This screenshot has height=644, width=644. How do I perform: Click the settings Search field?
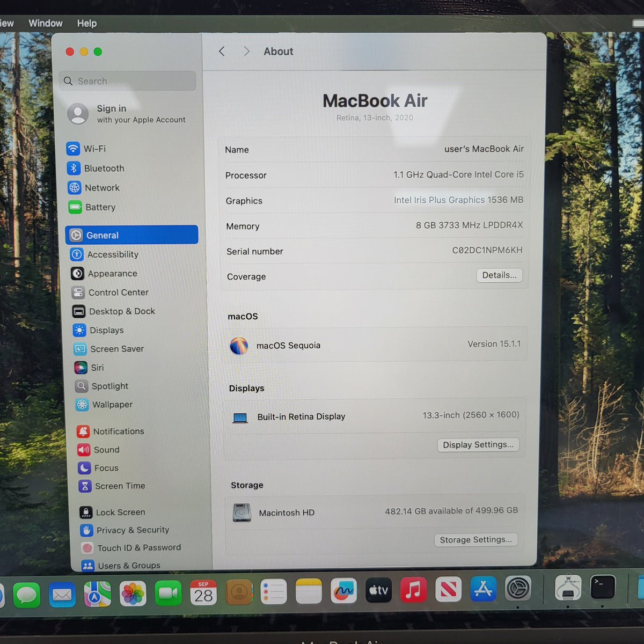tap(128, 81)
